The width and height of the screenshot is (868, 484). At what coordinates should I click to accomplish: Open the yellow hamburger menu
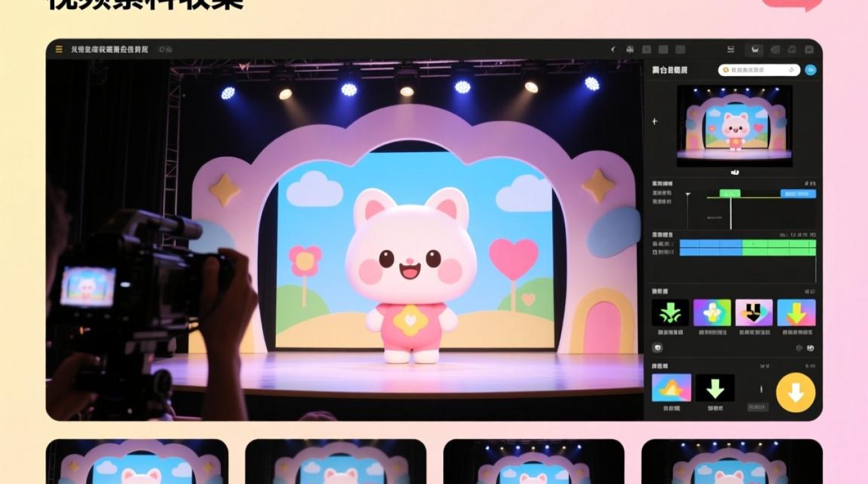click(x=59, y=49)
